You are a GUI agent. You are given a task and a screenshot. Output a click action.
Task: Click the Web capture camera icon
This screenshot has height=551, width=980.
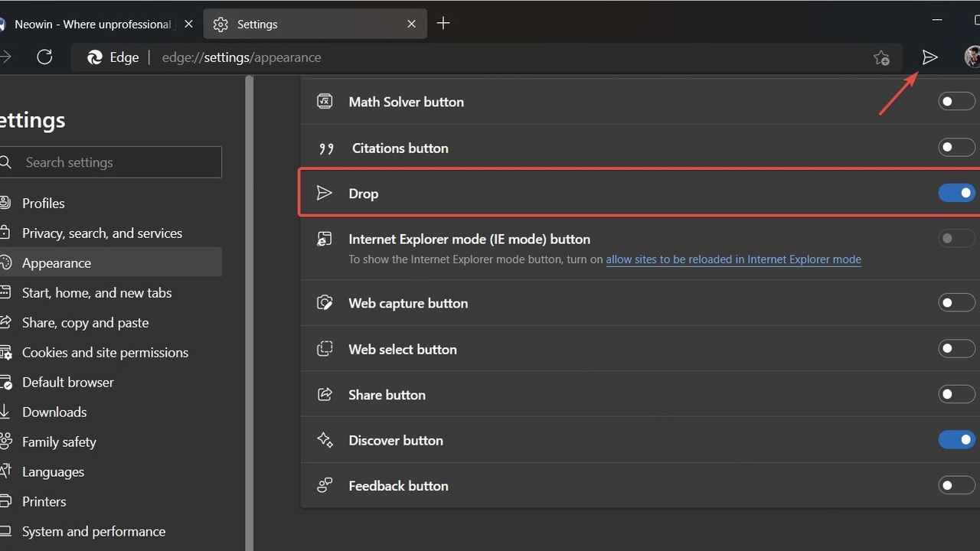click(x=325, y=303)
